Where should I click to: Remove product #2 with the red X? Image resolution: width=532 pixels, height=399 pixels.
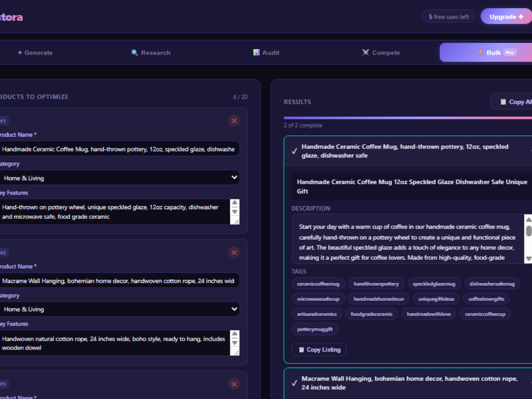pyautogui.click(x=234, y=252)
